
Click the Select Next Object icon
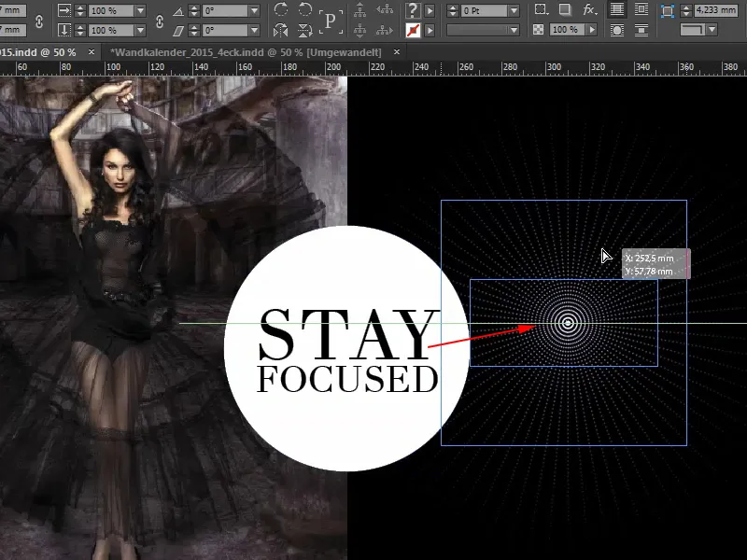tap(385, 31)
